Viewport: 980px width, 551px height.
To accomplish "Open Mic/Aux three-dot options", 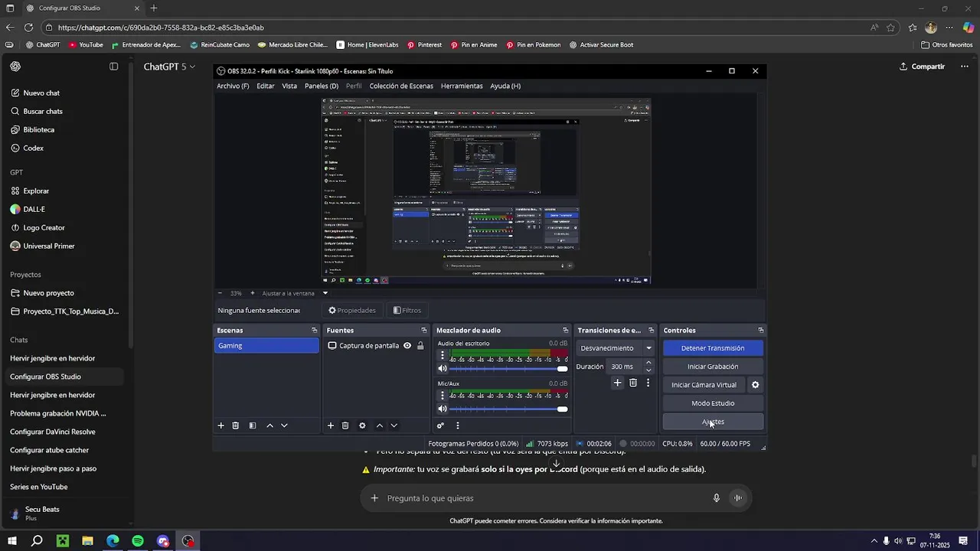I will point(442,396).
